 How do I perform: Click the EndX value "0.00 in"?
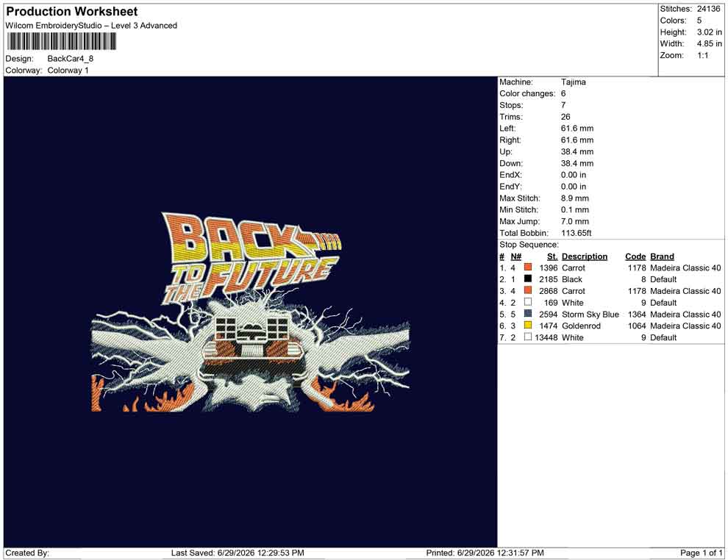[574, 175]
